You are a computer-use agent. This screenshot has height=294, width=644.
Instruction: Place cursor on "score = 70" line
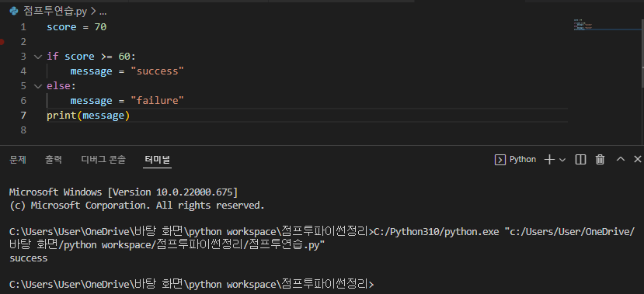click(x=76, y=27)
